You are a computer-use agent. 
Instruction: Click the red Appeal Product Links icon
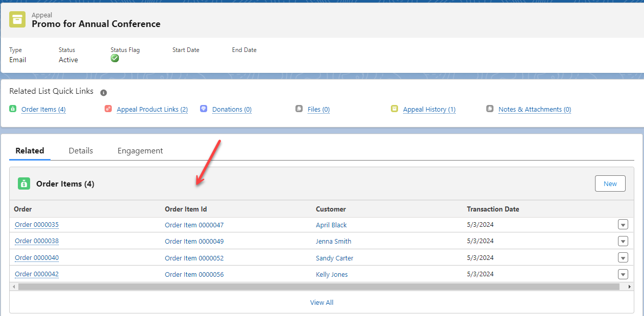(x=108, y=109)
